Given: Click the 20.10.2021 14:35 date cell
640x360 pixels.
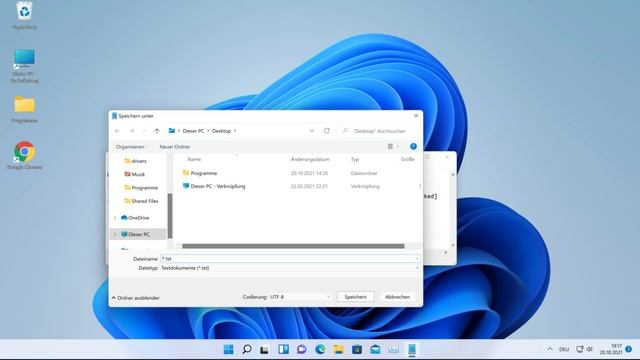Looking at the screenshot, I should (x=309, y=173).
